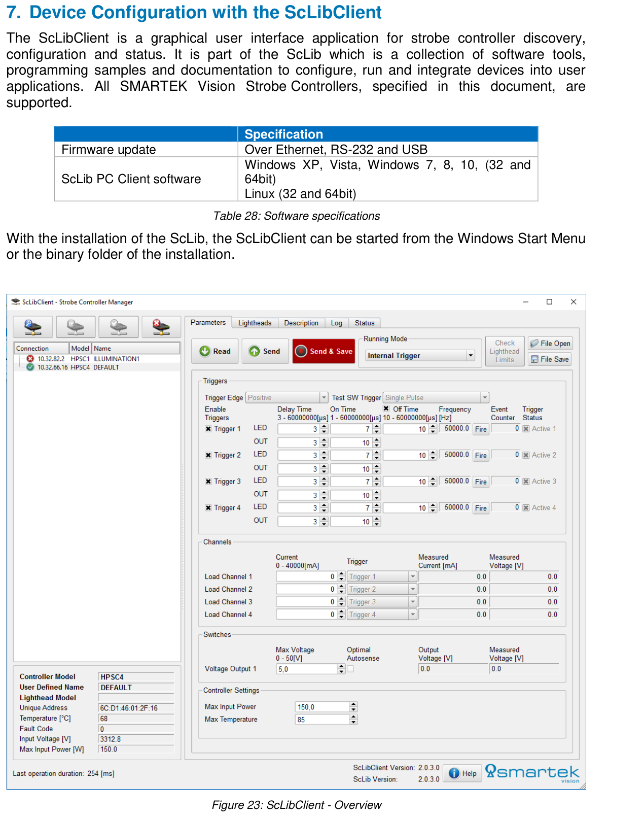Viewport: 644px width, 818px height.
Task: Click the discover controllers icon with magnifier
Action: 33,327
